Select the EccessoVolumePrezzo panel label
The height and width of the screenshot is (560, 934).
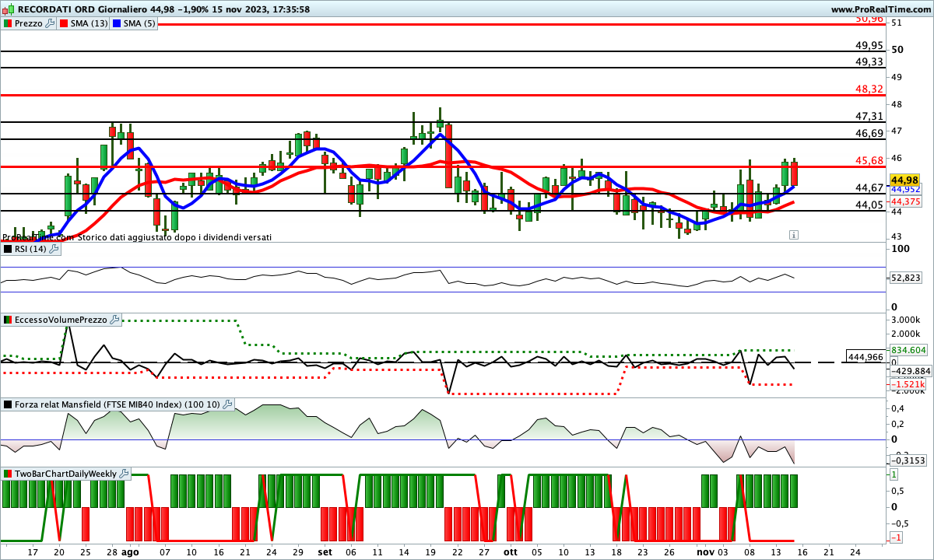click(61, 320)
